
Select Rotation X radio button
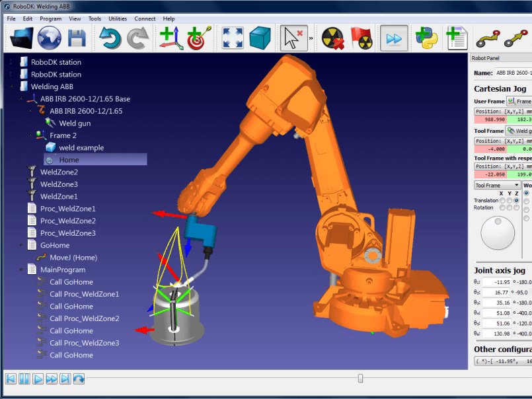tap(502, 207)
